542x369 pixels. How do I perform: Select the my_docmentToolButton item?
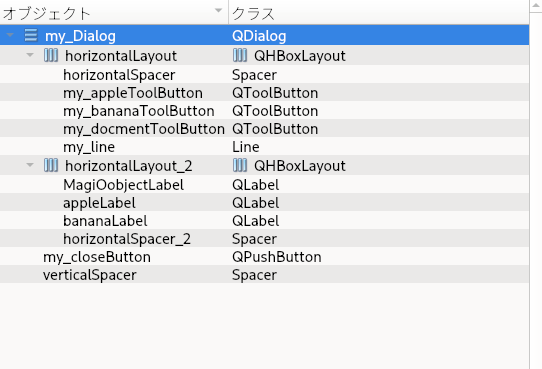click(144, 129)
